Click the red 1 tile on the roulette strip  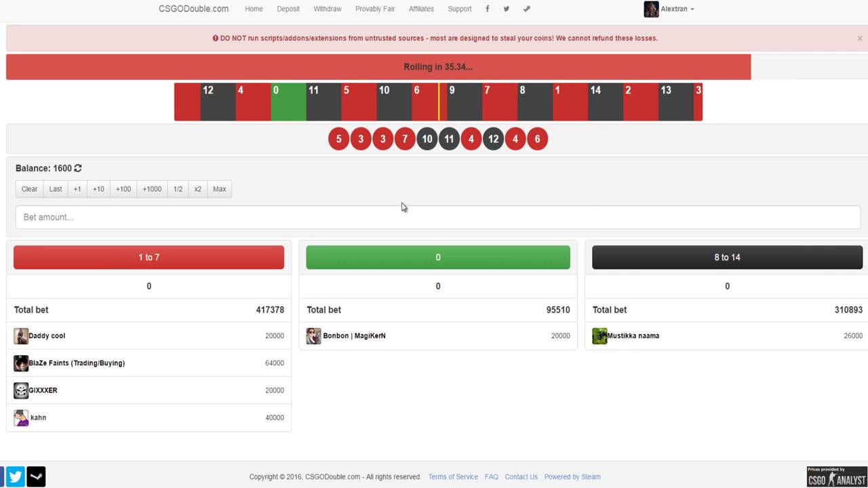coord(570,102)
